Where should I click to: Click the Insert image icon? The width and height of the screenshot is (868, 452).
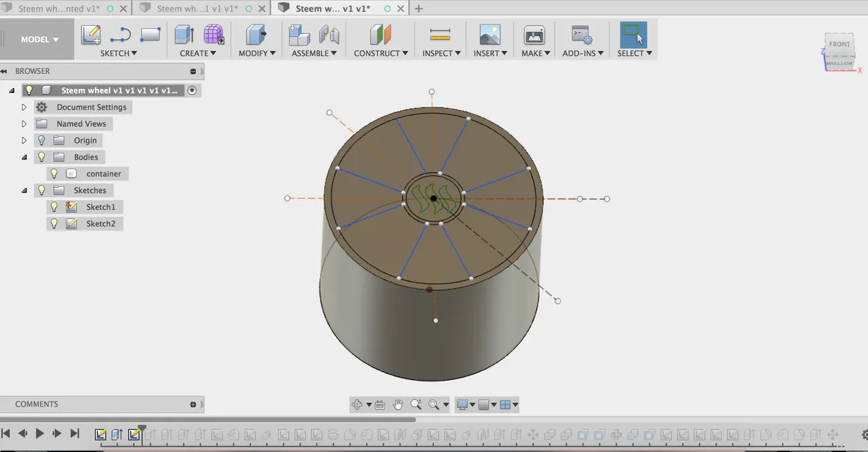point(490,35)
